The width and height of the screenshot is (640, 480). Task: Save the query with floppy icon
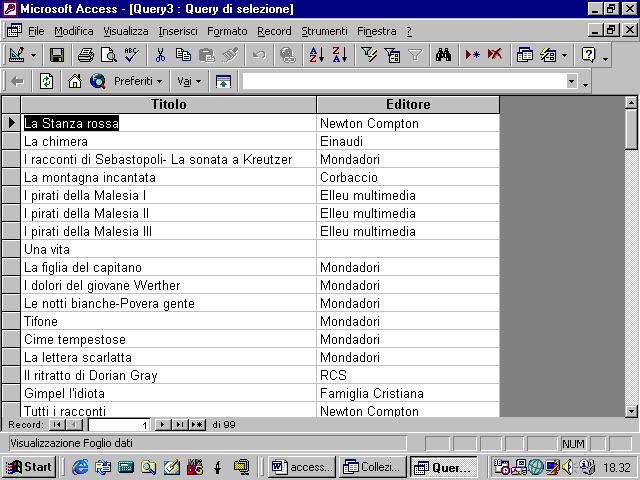click(x=56, y=55)
